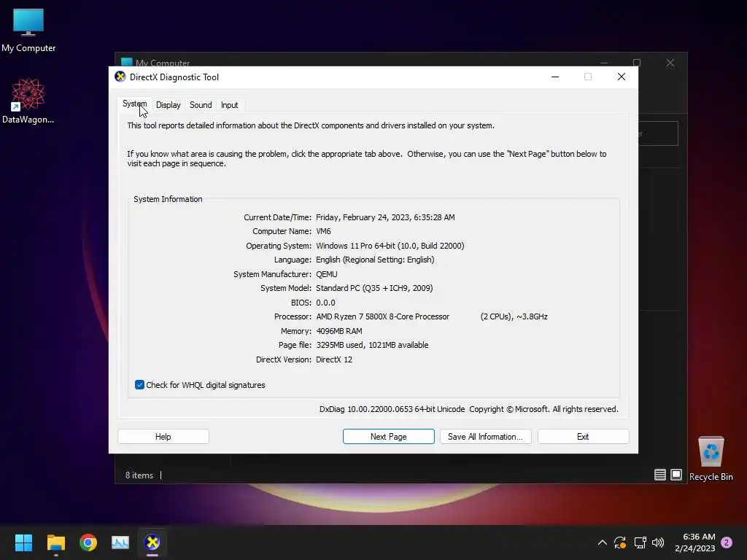Show hidden system tray icons

click(x=602, y=542)
